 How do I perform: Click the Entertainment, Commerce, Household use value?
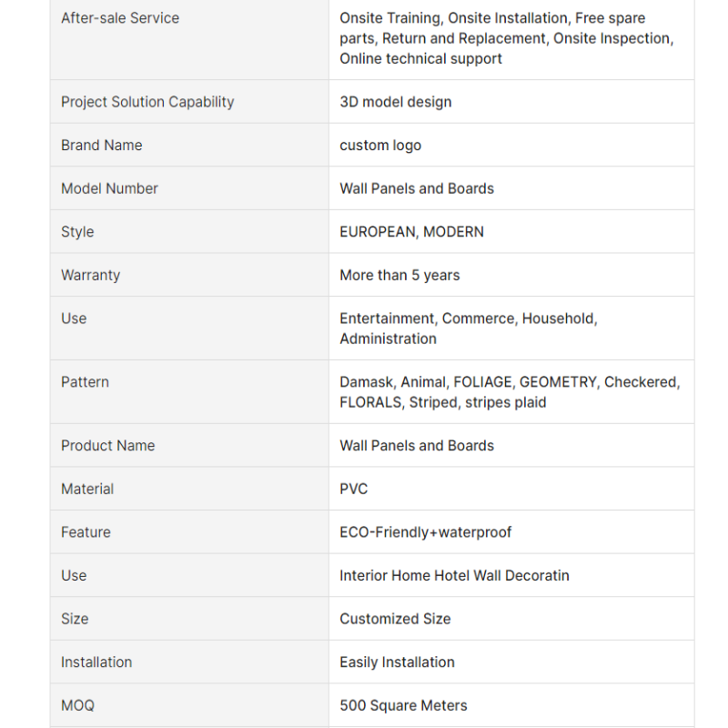469,329
